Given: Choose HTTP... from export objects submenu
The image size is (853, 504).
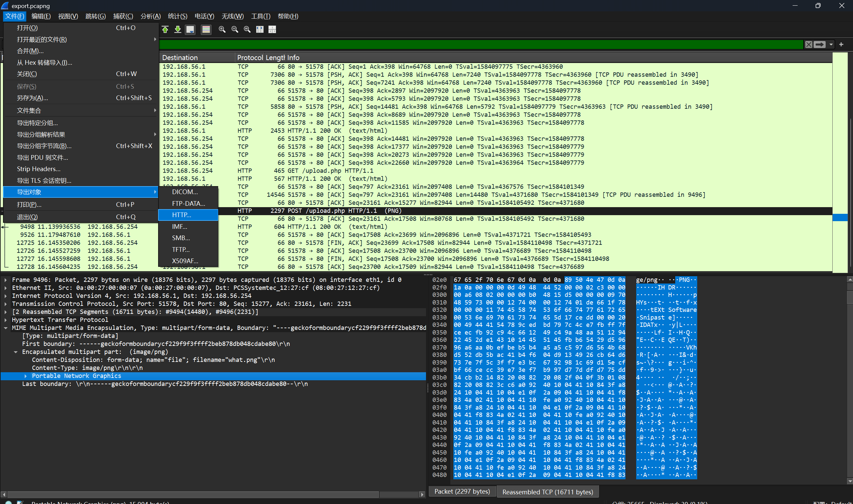Looking at the screenshot, I should point(188,215).
